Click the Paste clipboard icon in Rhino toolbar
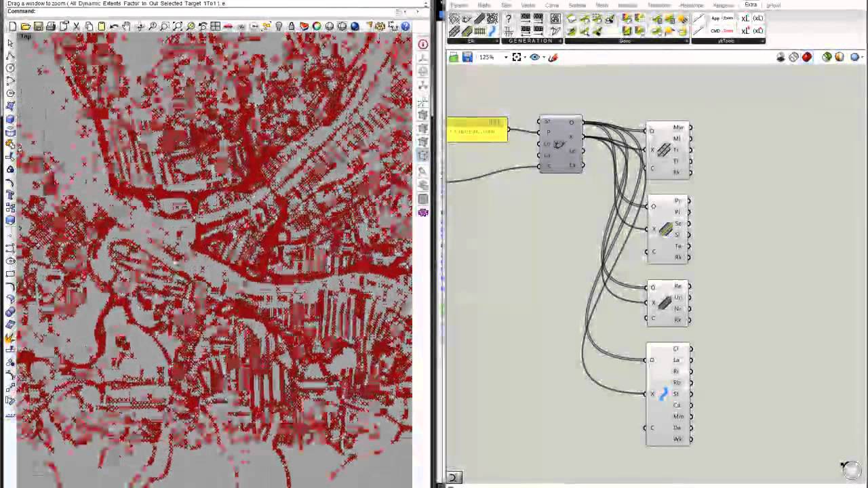 (102, 26)
